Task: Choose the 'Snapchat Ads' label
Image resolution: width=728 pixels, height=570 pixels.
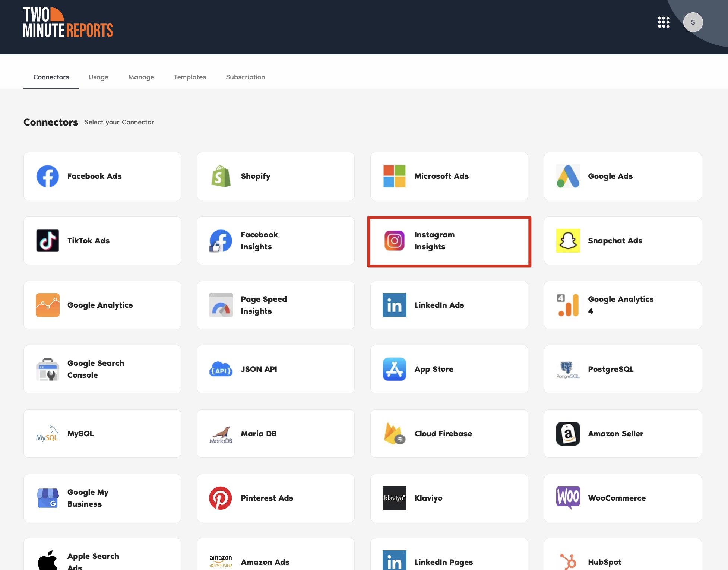Action: tap(615, 241)
